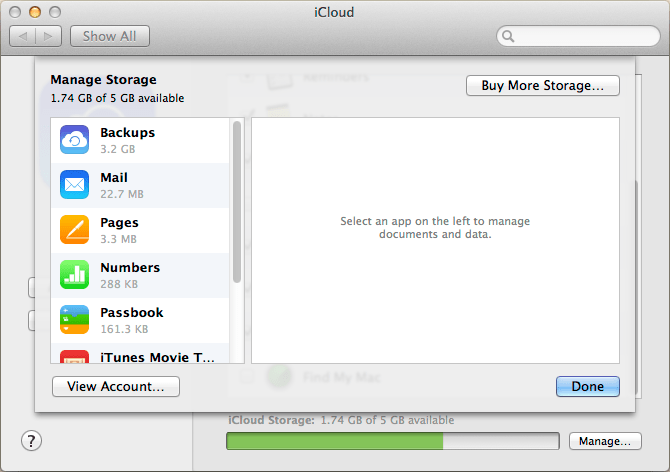Select the Numbers row label
670x472 pixels.
tap(130, 268)
